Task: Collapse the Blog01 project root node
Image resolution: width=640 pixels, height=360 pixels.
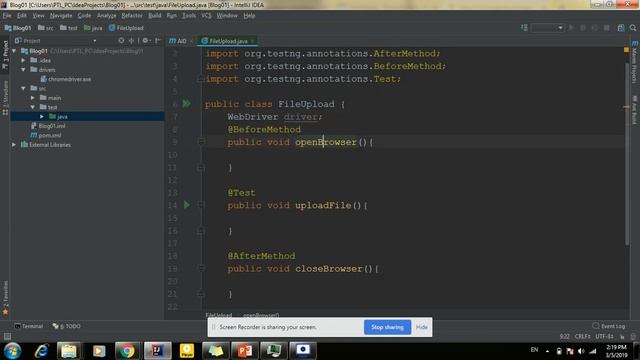Action: 14,51
